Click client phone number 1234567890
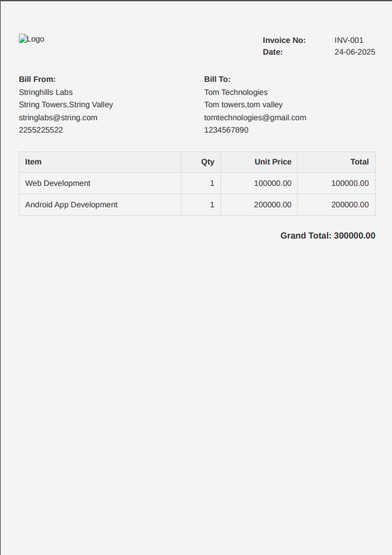This screenshot has width=392, height=555. 226,130
